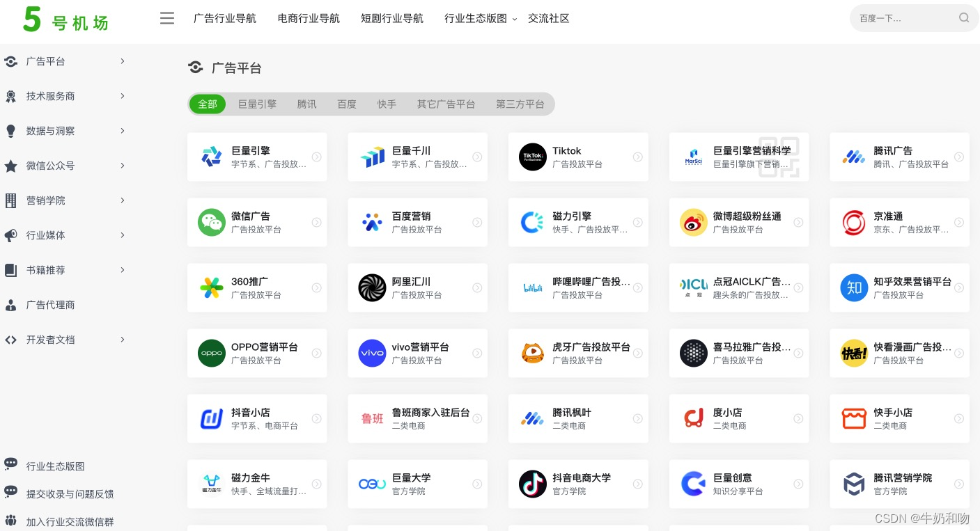Screen dimensions: 980x531
Task: Click the Tiktok card logo
Action: [533, 157]
